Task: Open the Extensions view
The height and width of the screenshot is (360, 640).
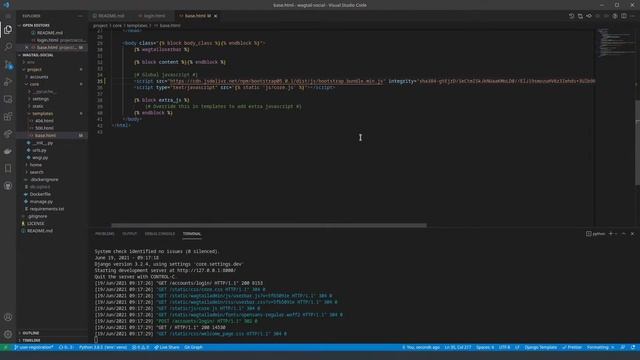Action: [x=8, y=117]
